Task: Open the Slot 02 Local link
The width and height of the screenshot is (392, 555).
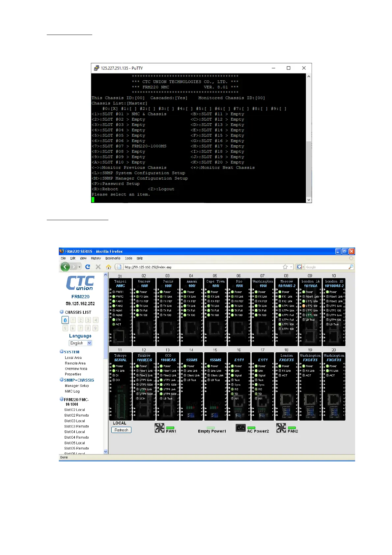Action: 74,410
